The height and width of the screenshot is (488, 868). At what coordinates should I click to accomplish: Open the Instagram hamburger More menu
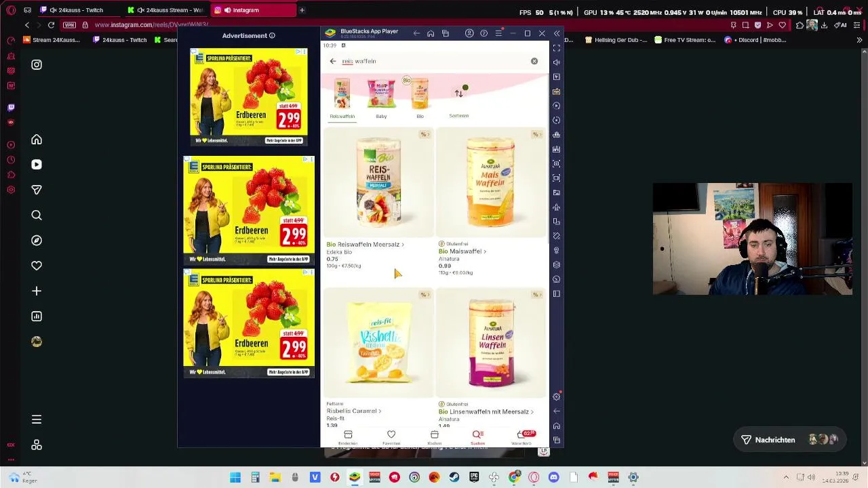[37, 420]
